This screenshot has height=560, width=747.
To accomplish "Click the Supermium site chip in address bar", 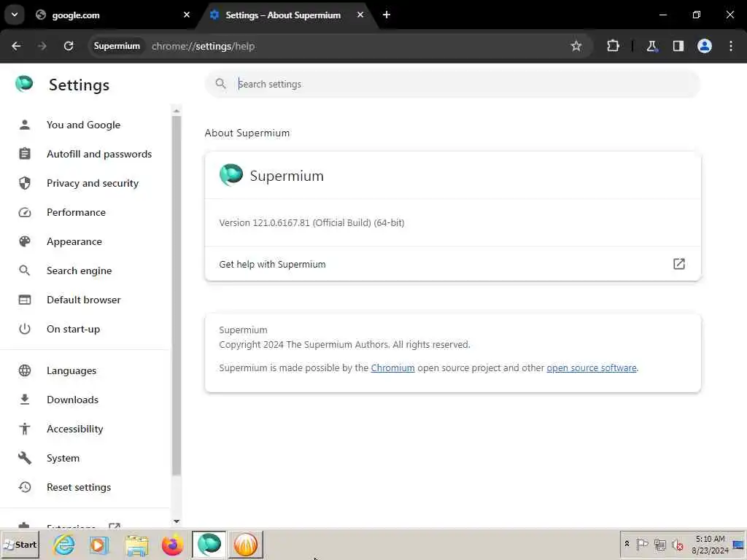I will pyautogui.click(x=117, y=46).
